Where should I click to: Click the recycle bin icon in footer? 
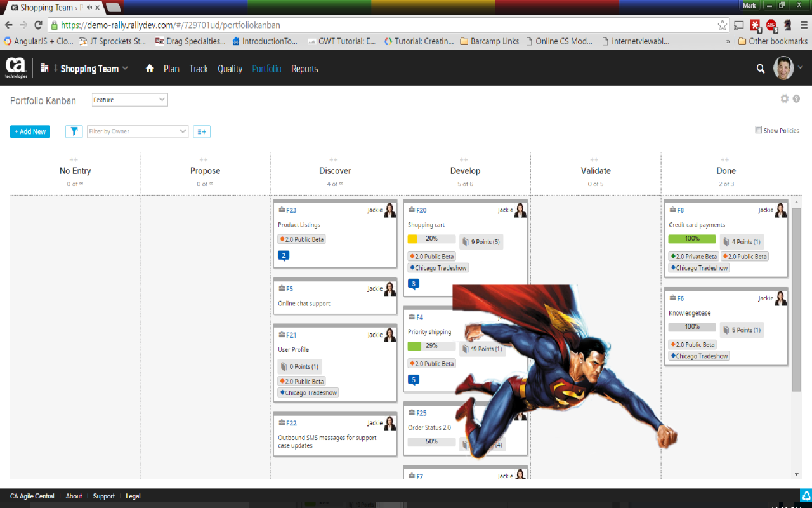[806, 496]
